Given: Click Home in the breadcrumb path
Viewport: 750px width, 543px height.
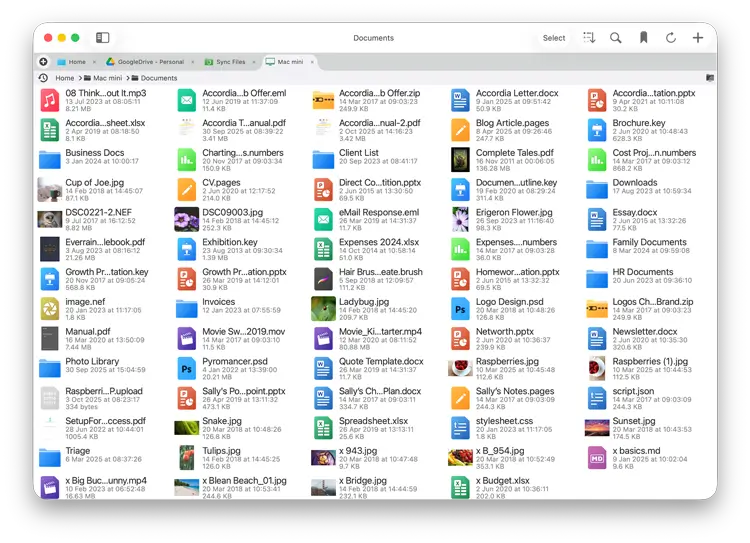Looking at the screenshot, I should [x=64, y=78].
